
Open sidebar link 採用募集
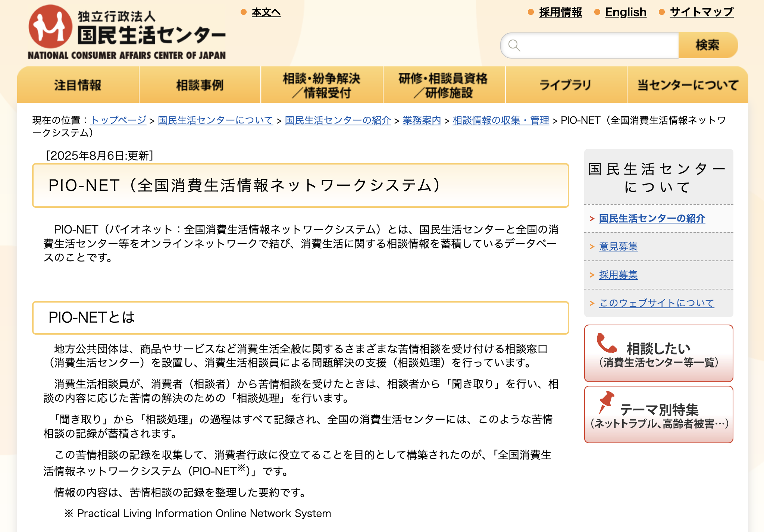pos(618,275)
